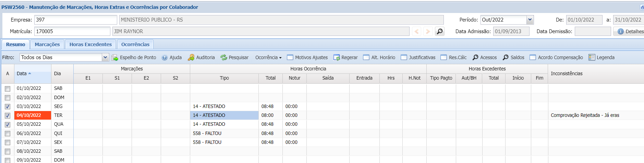Select the highlighted date 04/10/2022 cell
Image resolution: width=644 pixels, height=163 pixels.
[33, 116]
